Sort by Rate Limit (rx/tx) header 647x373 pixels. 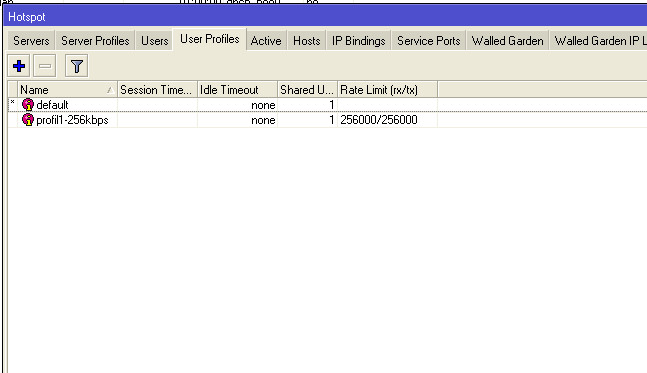coord(387,90)
